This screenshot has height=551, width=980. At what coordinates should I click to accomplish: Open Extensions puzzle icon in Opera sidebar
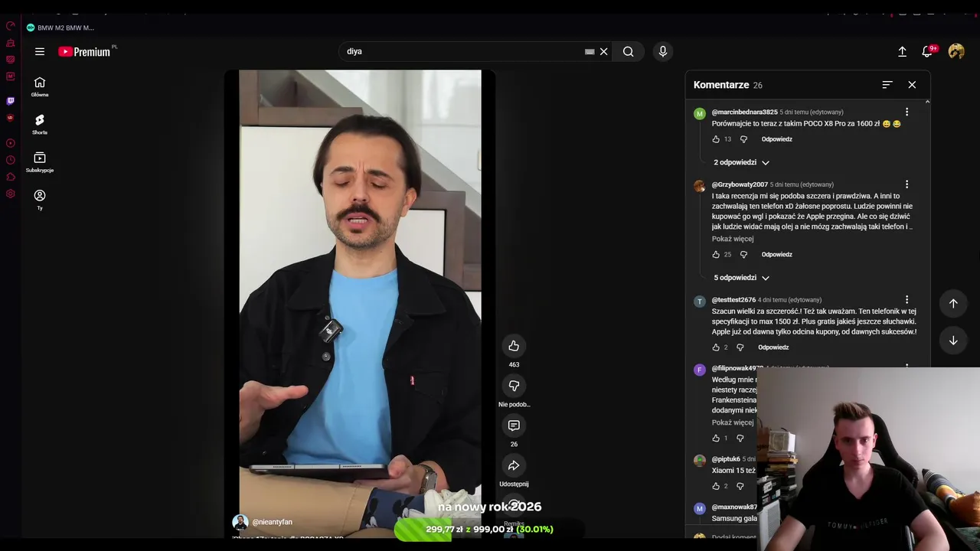pyautogui.click(x=11, y=177)
